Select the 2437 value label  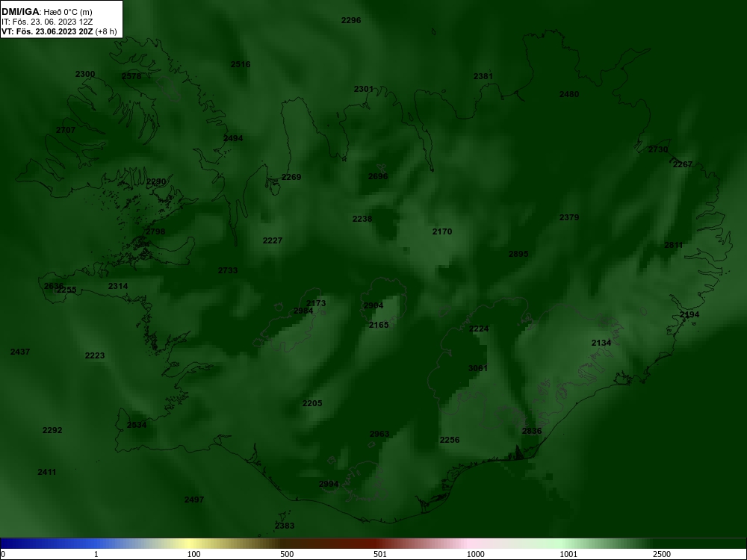coord(20,352)
